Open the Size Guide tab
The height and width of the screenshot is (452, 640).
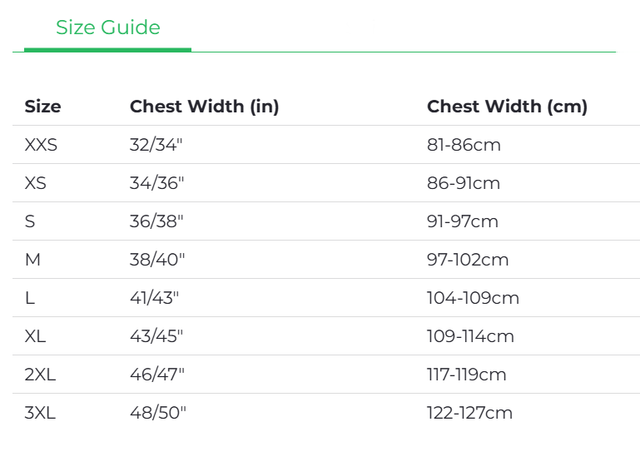coord(108,28)
